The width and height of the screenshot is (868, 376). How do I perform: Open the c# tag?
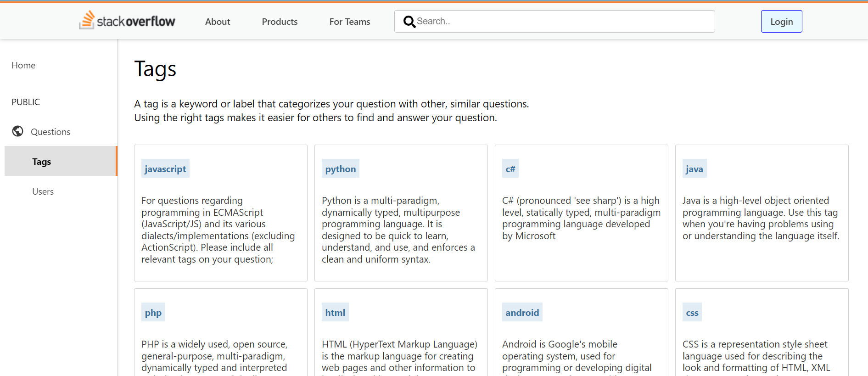click(510, 168)
